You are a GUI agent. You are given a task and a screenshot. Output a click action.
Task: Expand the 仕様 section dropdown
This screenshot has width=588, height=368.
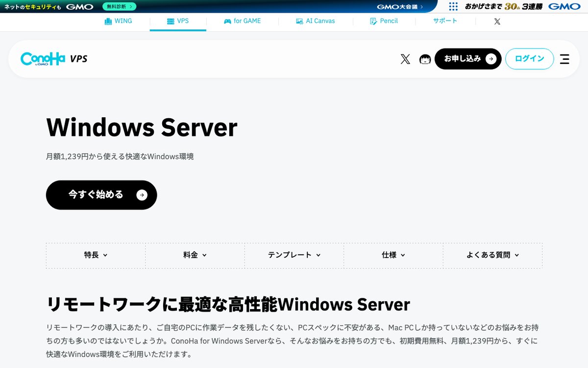click(x=393, y=255)
